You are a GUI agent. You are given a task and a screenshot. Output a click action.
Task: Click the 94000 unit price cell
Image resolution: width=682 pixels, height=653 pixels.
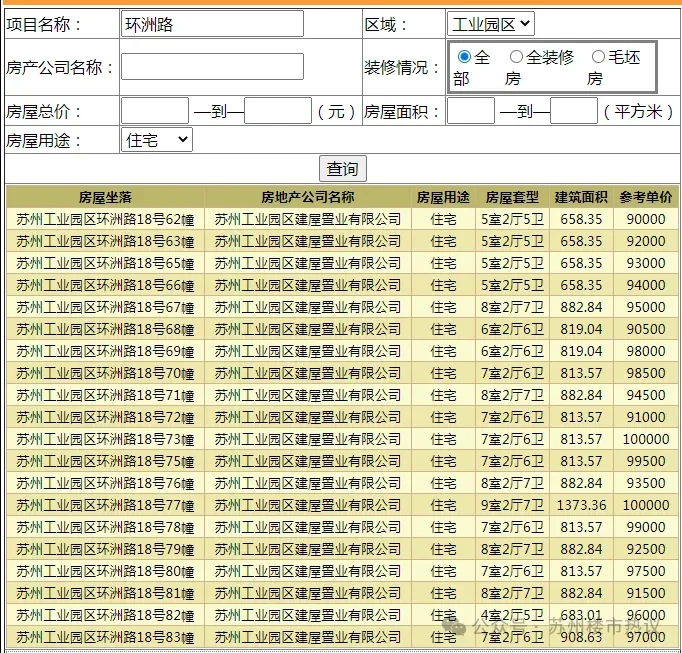coord(646,285)
